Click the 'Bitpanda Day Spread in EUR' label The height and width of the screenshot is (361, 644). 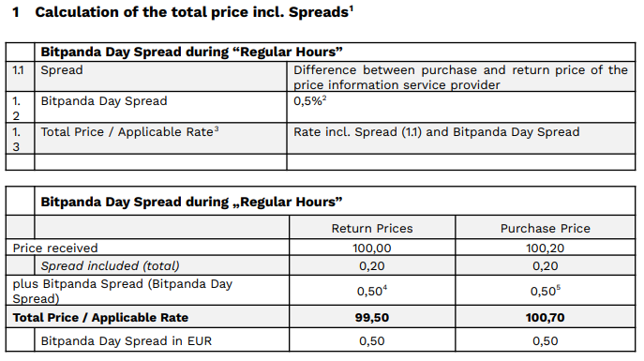[127, 341]
